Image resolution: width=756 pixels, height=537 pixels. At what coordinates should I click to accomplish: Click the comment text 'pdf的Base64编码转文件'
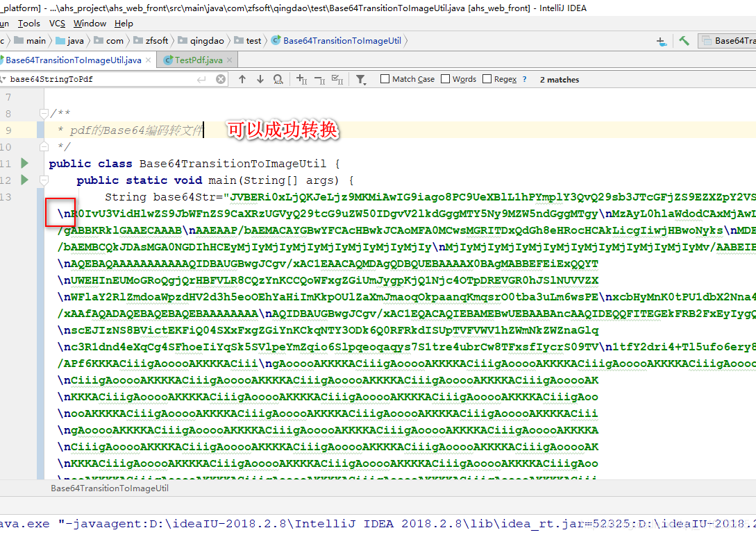[x=136, y=130]
